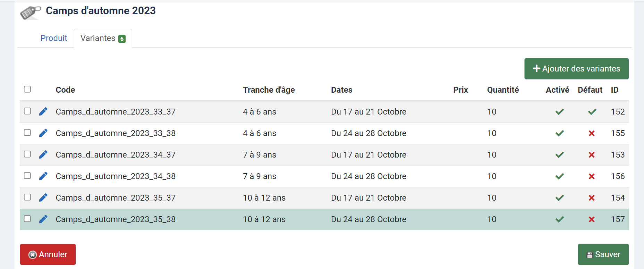Select checkbox for Camps_d_automne_2023_34_38
644x269 pixels.
pos(27,176)
